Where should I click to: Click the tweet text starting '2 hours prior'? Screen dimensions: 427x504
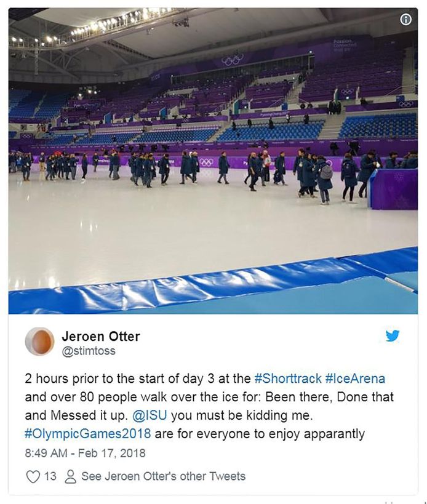click(209, 406)
